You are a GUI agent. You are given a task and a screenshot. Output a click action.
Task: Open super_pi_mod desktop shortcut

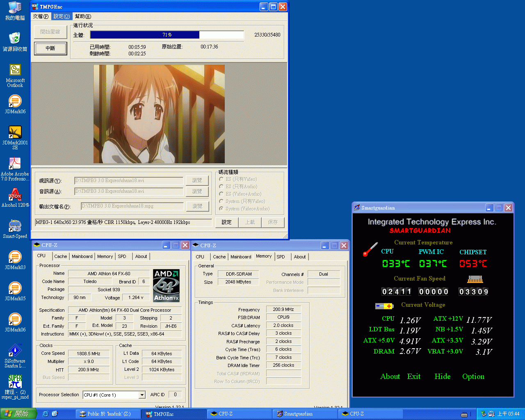click(x=15, y=387)
